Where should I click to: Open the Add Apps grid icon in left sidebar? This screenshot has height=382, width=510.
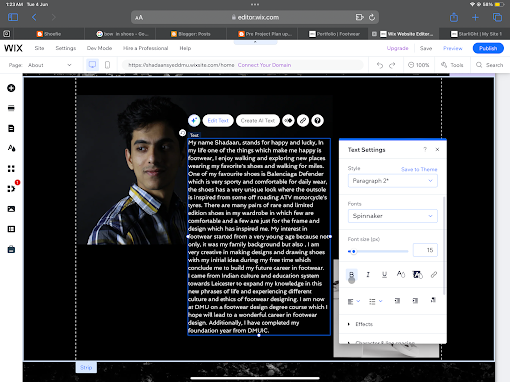tap(11, 169)
